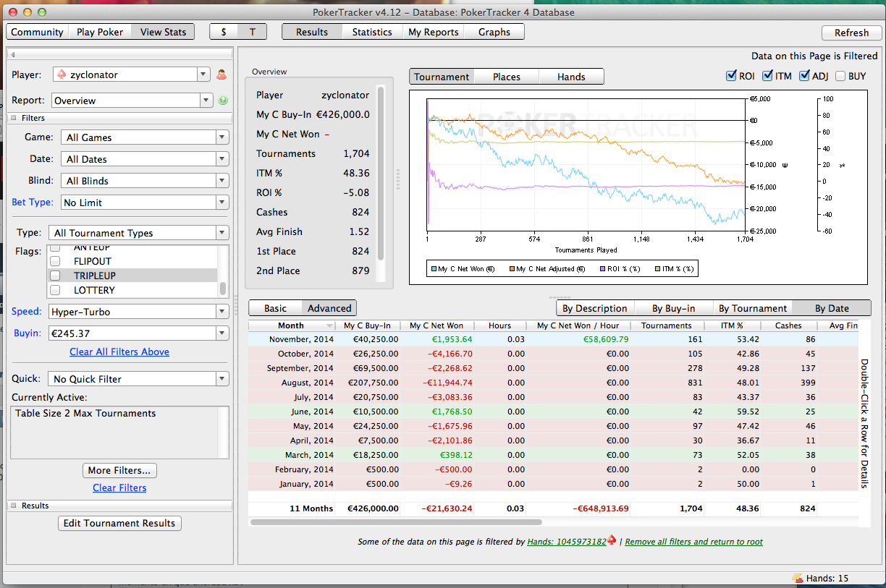Select the T tournament tab
The image size is (886, 588).
[253, 32]
